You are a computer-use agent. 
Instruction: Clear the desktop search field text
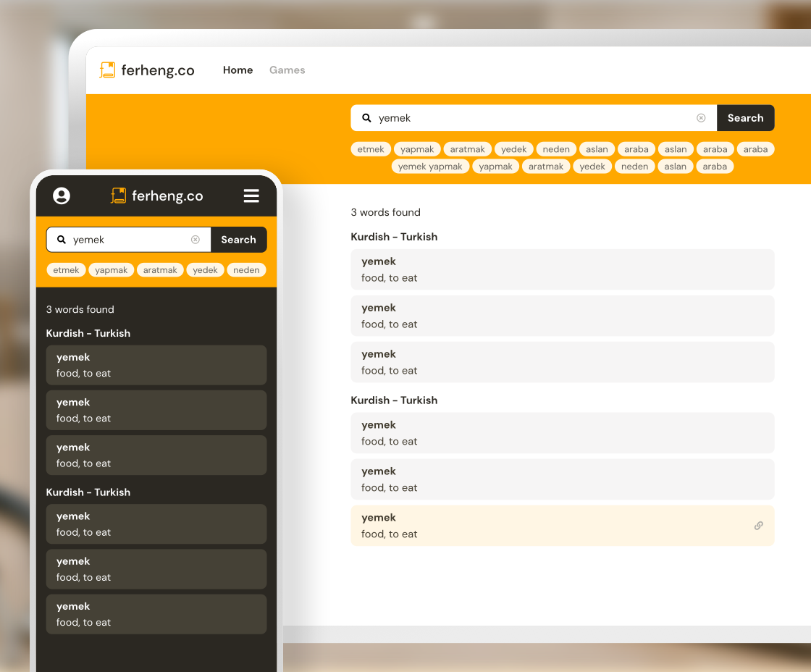(x=701, y=118)
